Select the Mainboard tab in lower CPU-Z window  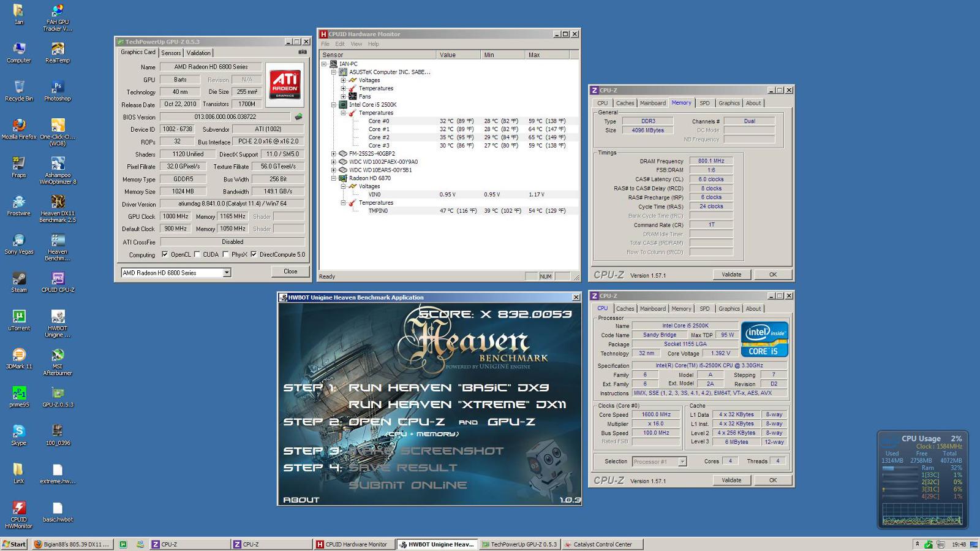tap(652, 309)
